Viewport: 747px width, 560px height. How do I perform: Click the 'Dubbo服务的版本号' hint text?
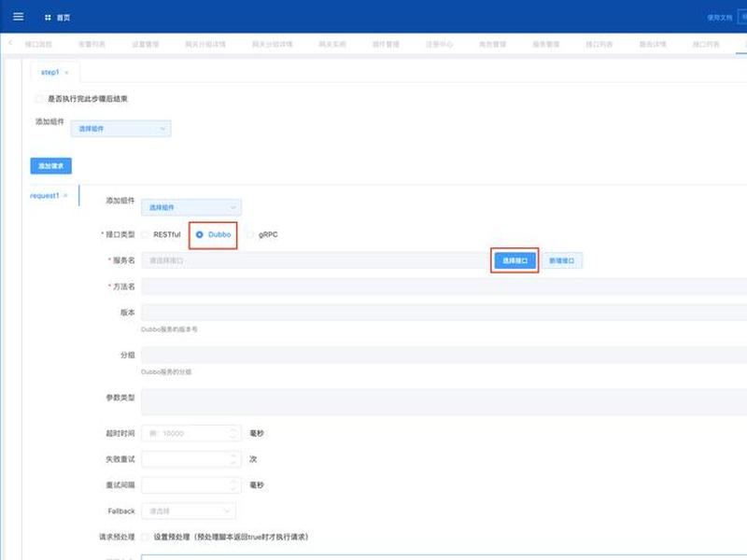tap(169, 329)
